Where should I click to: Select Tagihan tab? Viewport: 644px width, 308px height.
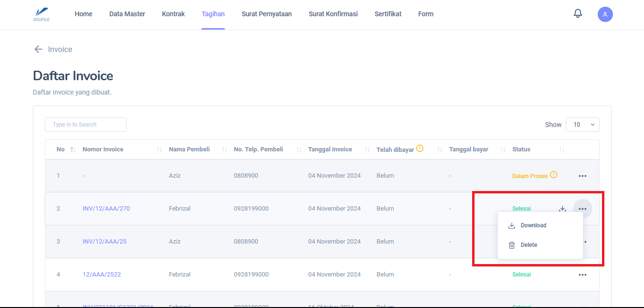[x=213, y=14]
